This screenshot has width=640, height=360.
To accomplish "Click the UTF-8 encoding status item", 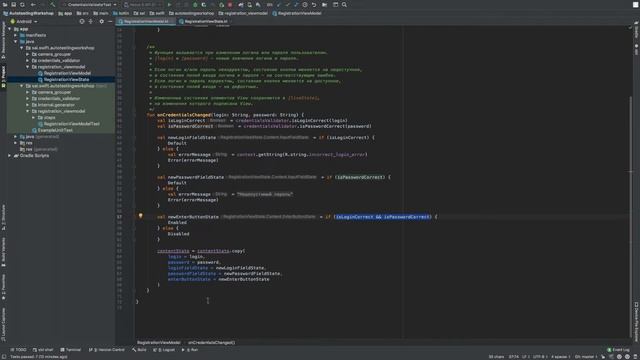I will click(x=539, y=357).
